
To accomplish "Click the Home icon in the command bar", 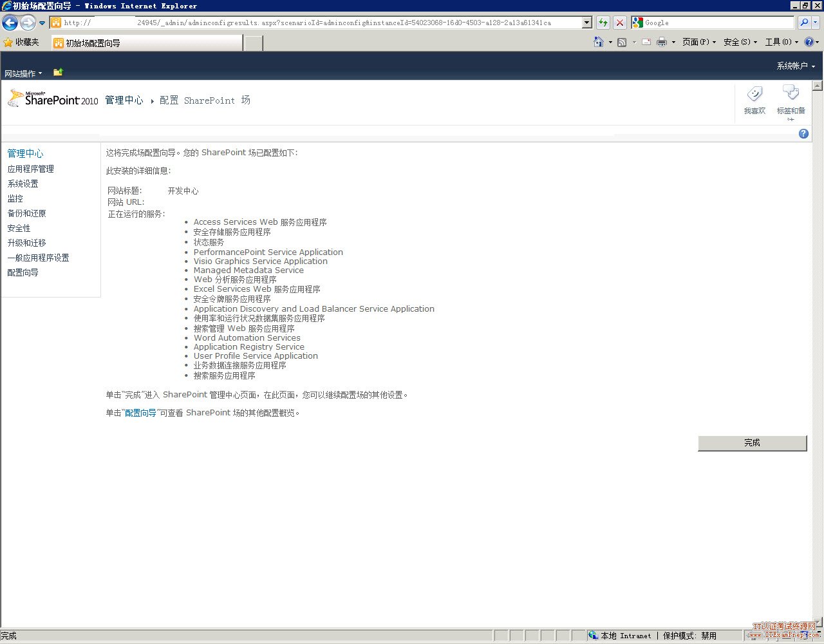I will point(599,42).
